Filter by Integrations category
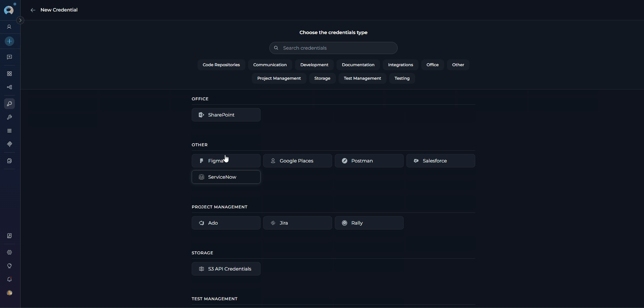Image resolution: width=644 pixels, height=308 pixels. click(x=401, y=65)
